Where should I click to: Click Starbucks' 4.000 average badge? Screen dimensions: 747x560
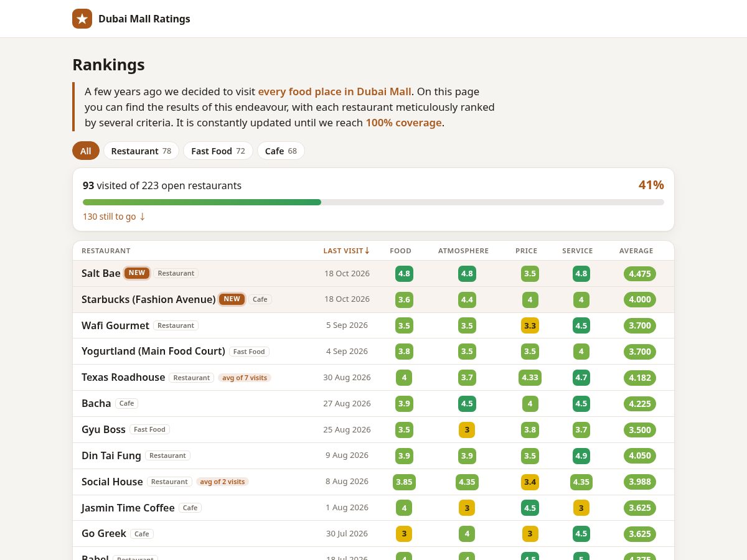pos(640,299)
